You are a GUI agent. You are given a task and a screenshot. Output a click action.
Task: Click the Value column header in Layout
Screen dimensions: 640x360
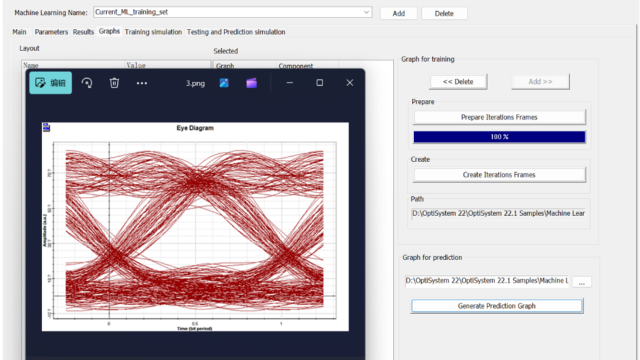(x=167, y=65)
